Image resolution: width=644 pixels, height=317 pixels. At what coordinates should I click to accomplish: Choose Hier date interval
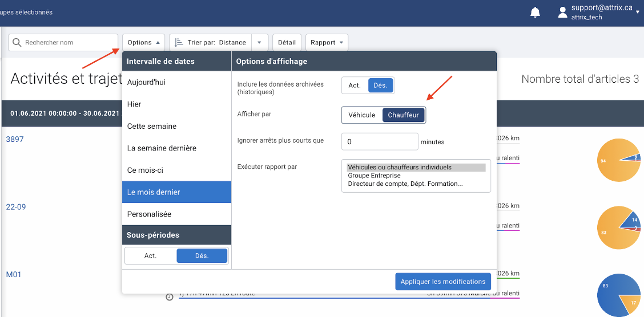click(176, 104)
